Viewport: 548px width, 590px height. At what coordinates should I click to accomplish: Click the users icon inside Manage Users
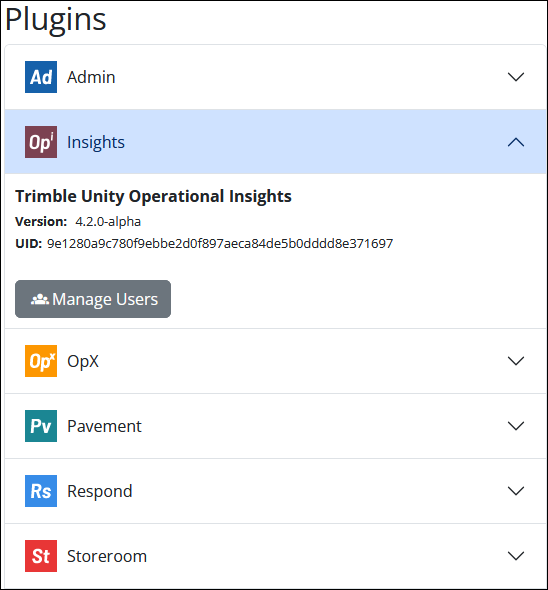click(40, 300)
